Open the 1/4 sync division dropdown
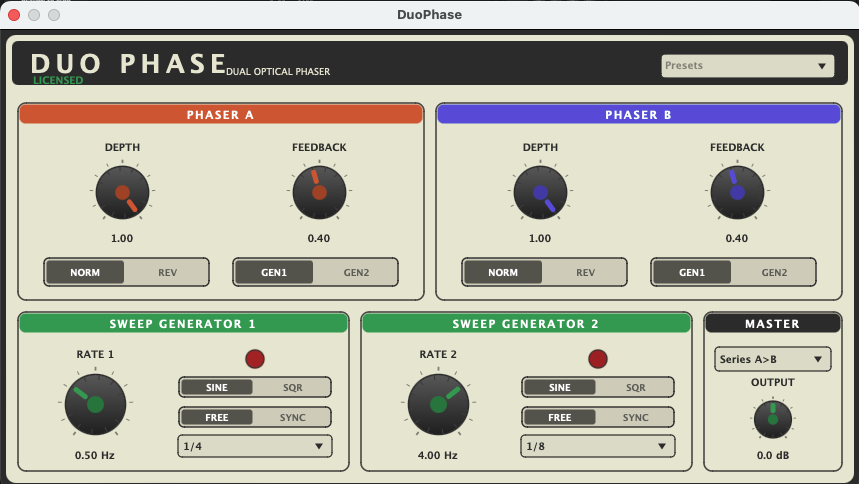 point(255,446)
